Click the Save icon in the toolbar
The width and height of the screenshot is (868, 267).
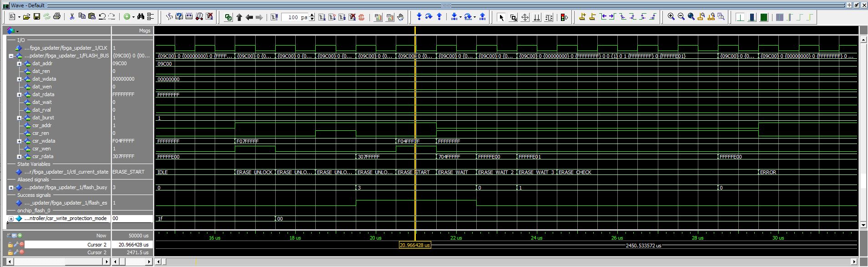(37, 17)
